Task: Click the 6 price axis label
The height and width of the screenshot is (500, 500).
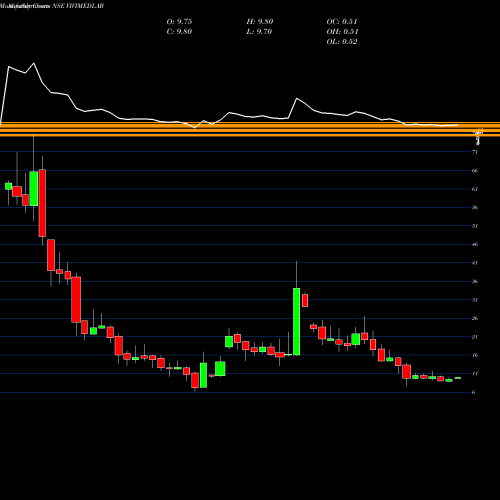Action: [x=474, y=392]
